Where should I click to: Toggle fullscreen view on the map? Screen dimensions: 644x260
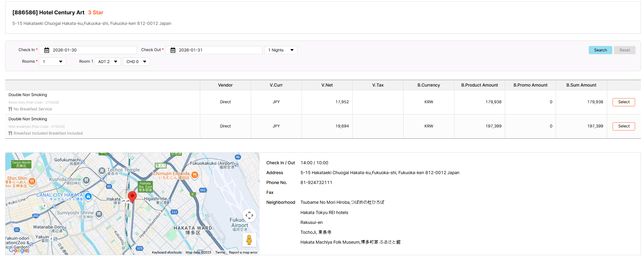pos(249,215)
